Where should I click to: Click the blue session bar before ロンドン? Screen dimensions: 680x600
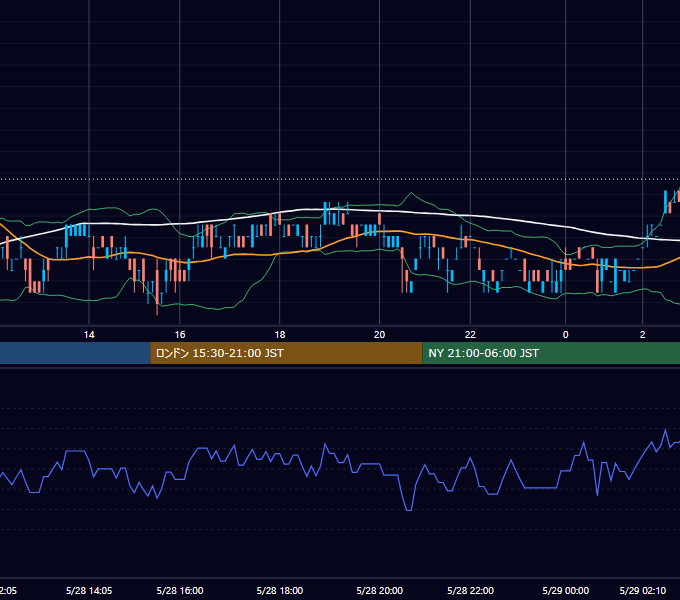coord(75,353)
